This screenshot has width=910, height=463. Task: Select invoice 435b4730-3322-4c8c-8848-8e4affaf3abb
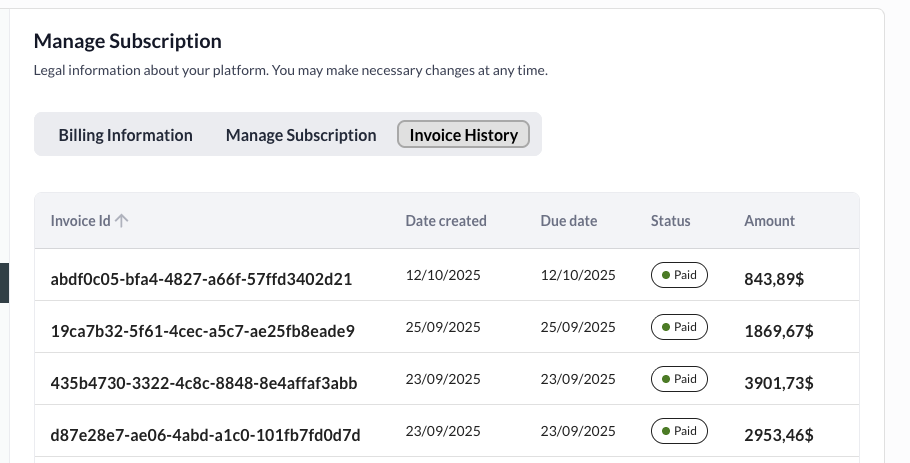click(x=203, y=383)
